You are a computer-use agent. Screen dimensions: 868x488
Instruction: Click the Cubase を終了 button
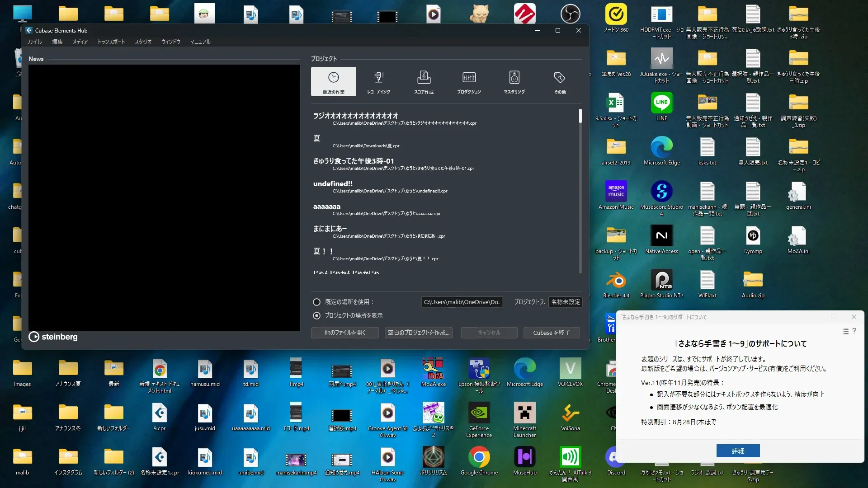(x=551, y=333)
